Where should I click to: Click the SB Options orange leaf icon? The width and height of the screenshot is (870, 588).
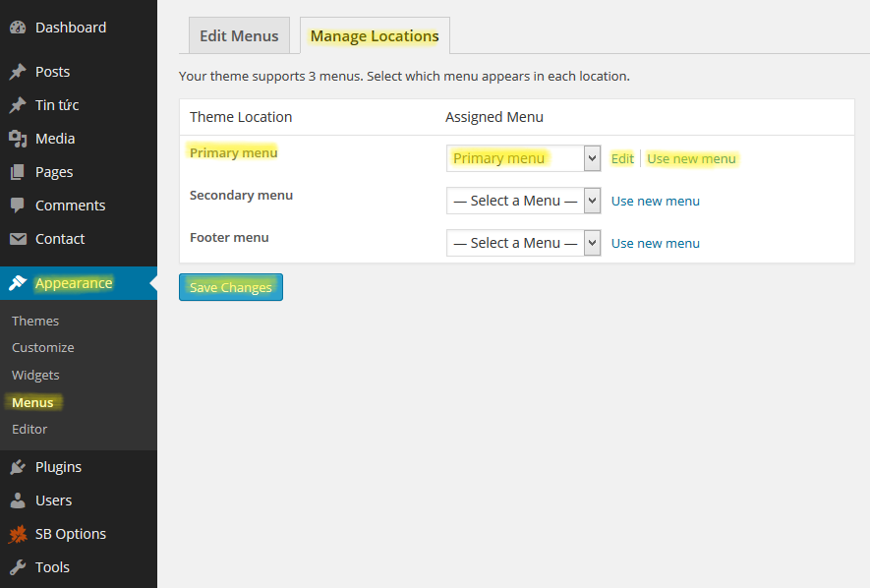(18, 534)
